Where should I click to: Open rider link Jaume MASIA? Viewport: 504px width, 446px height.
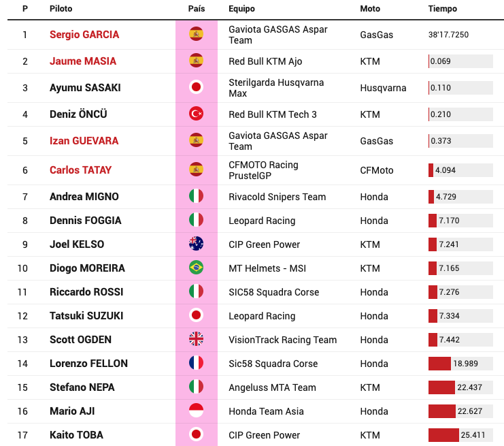pyautogui.click(x=83, y=61)
